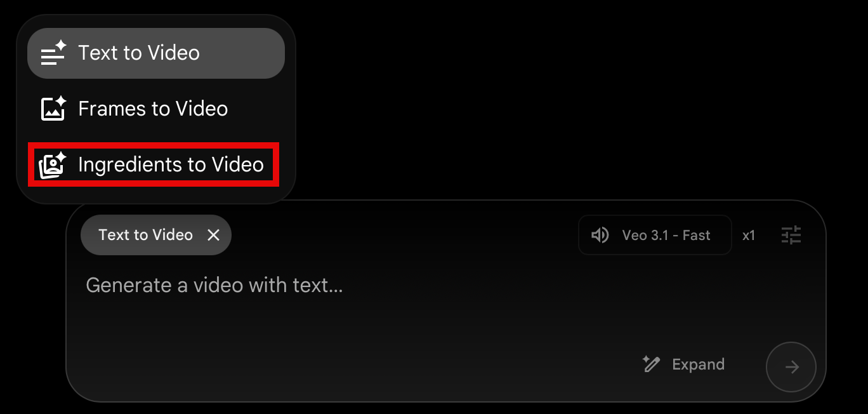Change the x1 output count

point(749,236)
